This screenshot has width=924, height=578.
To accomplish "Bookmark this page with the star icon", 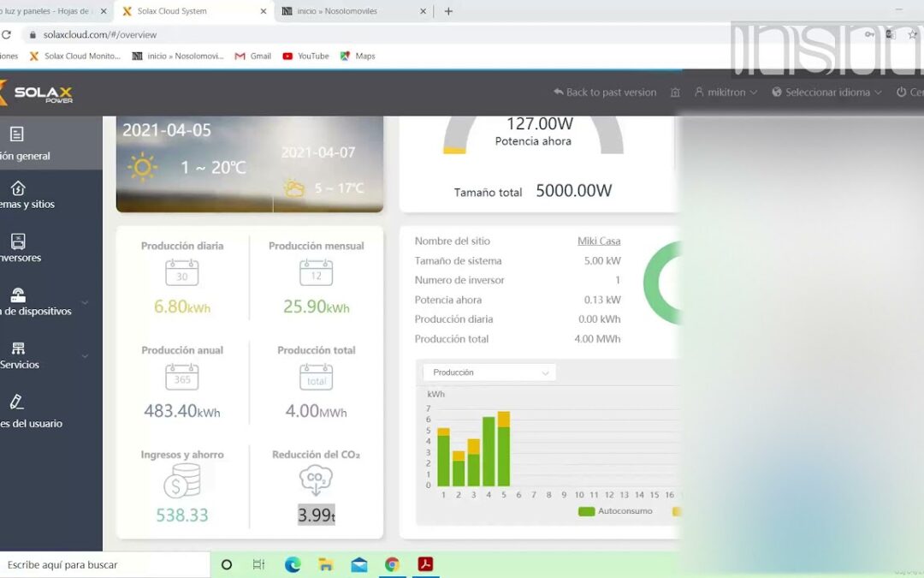I will point(912,35).
